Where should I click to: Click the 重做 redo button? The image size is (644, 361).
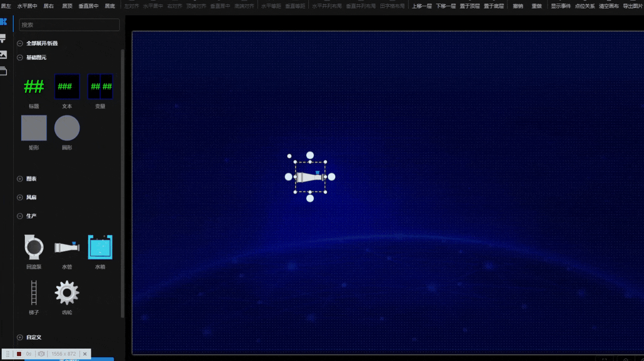(x=537, y=6)
